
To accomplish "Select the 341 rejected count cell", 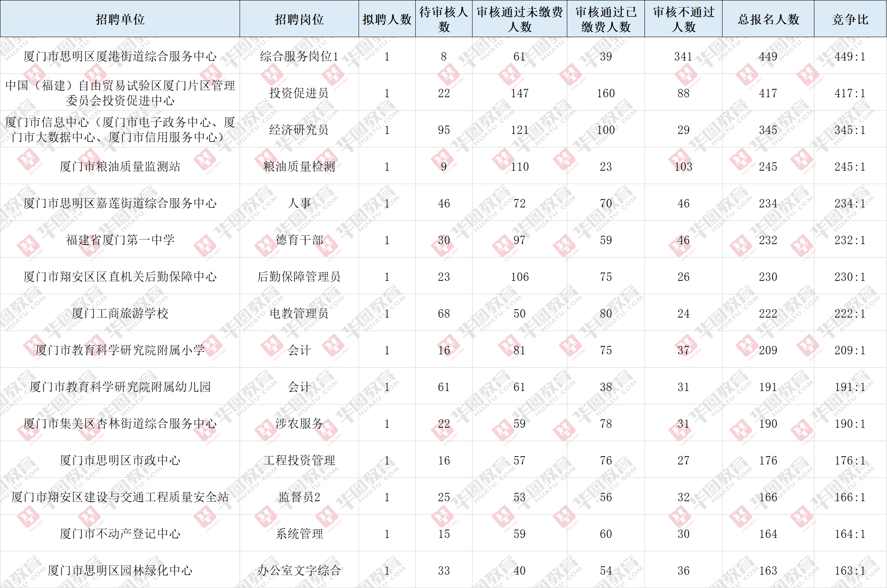I will 683,56.
